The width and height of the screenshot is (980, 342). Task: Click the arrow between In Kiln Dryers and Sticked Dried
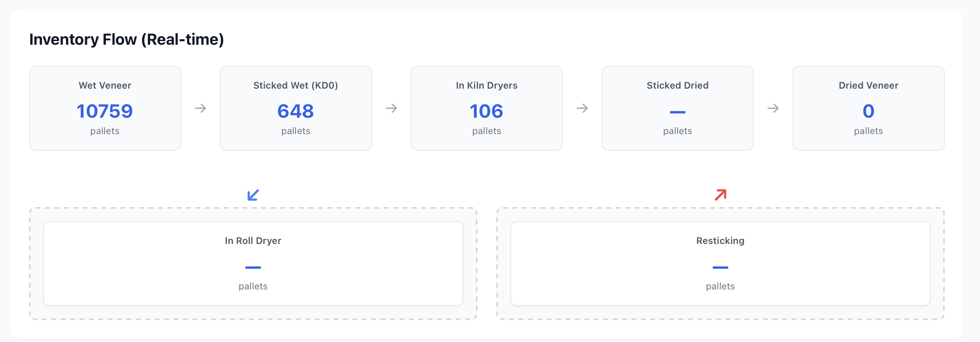click(x=582, y=108)
